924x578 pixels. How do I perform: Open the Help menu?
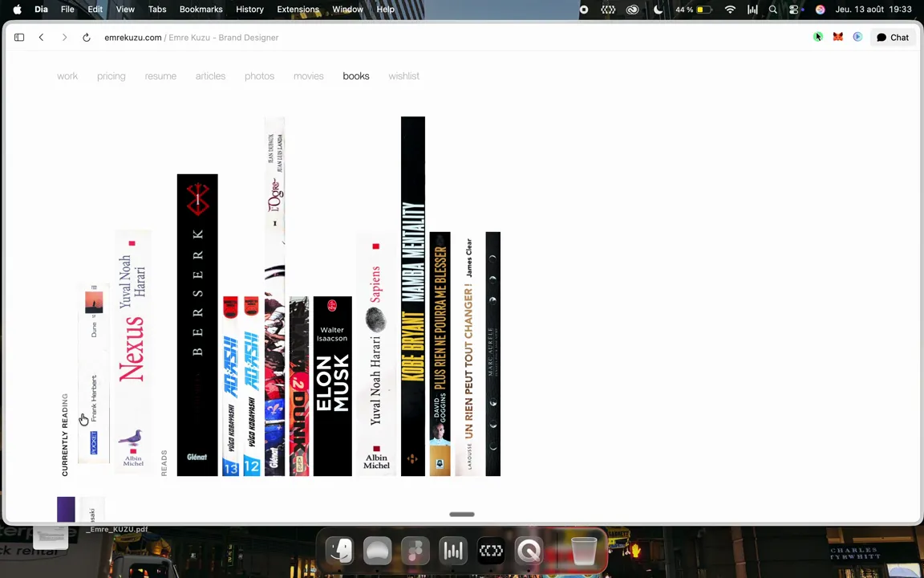[x=385, y=10]
